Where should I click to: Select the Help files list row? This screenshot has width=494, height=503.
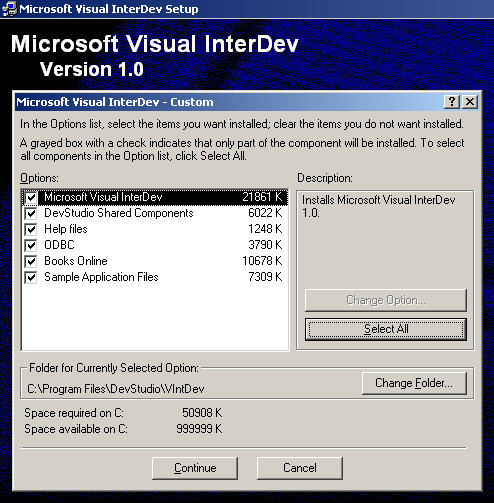[x=155, y=229]
